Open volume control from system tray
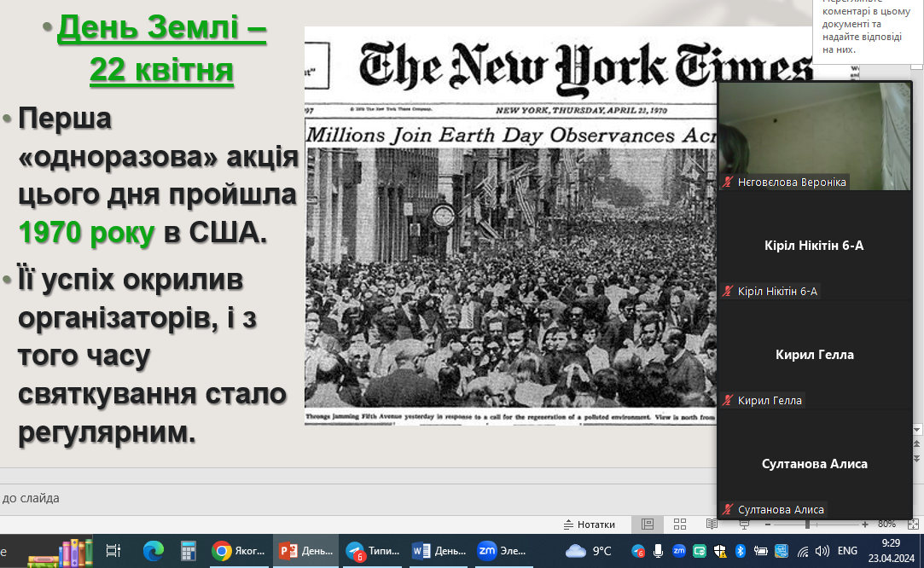This screenshot has width=924, height=568. [822, 551]
